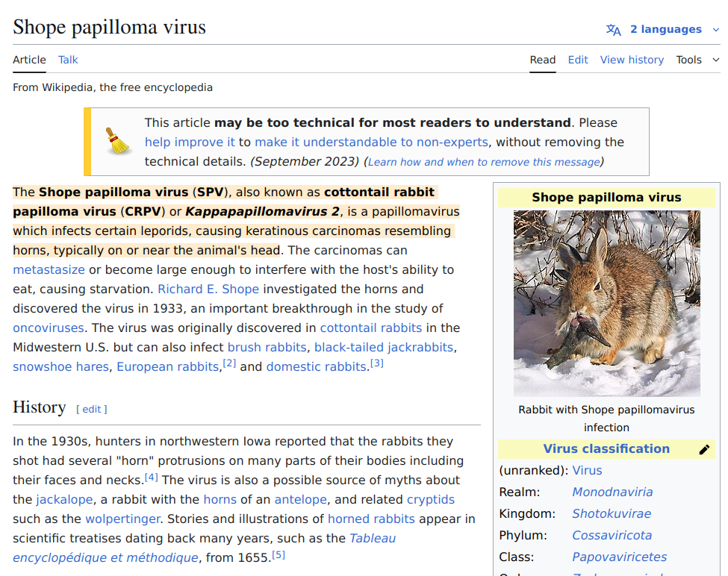This screenshot has height=576, width=728.
Task: Open the Virus classification heading link
Action: click(606, 449)
